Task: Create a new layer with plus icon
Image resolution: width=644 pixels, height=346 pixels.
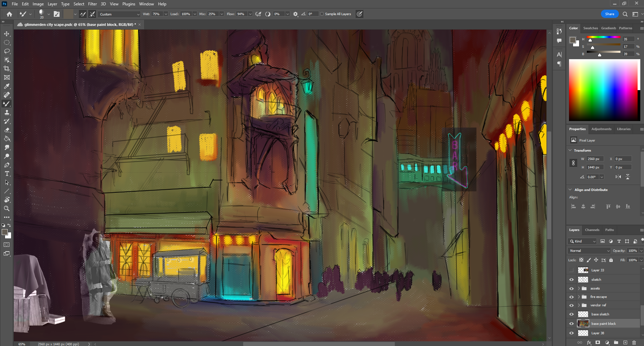Action: 625,343
